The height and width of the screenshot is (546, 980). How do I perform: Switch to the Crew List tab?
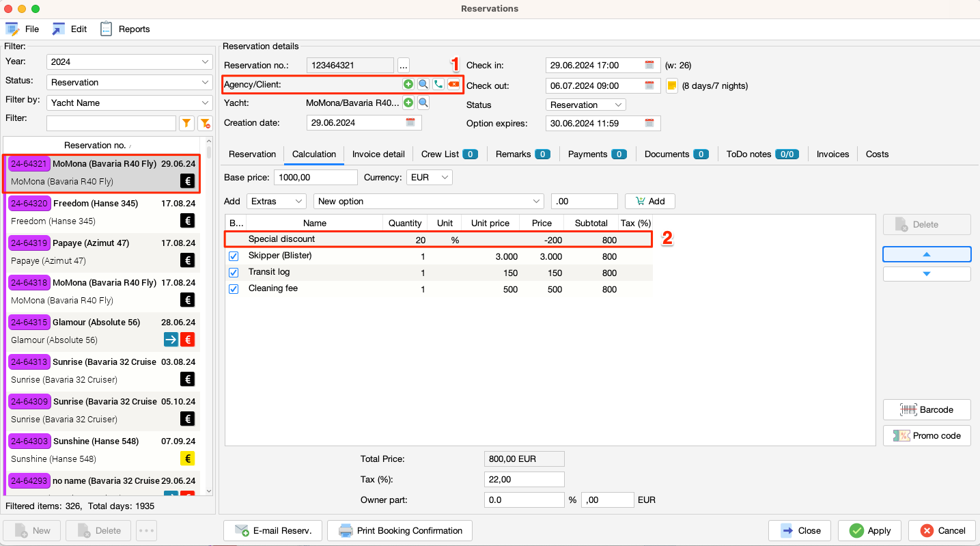pos(449,154)
